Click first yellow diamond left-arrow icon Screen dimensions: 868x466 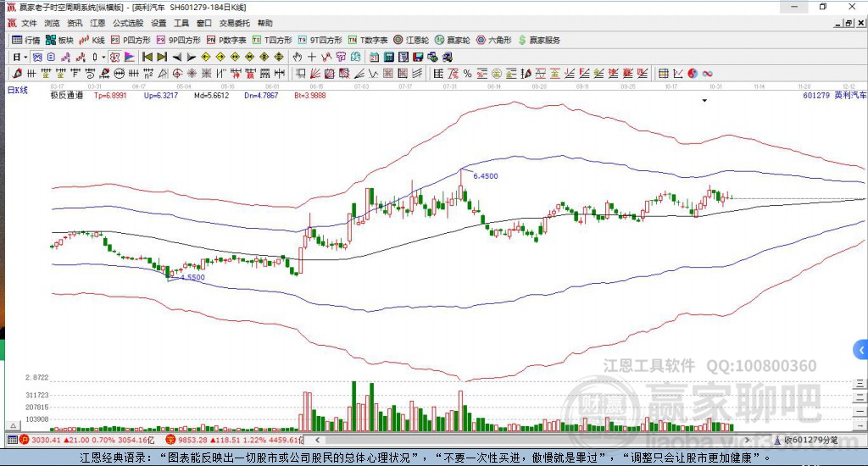206,57
